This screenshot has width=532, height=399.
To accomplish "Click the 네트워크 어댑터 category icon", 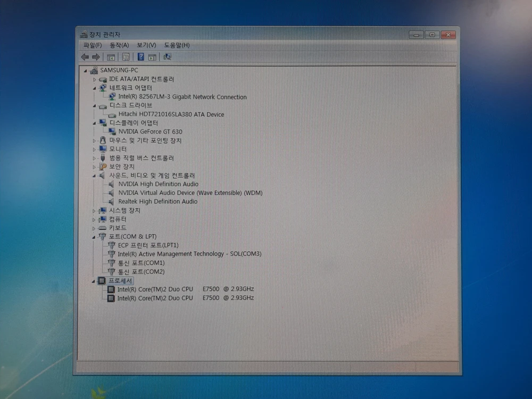I will tap(103, 88).
